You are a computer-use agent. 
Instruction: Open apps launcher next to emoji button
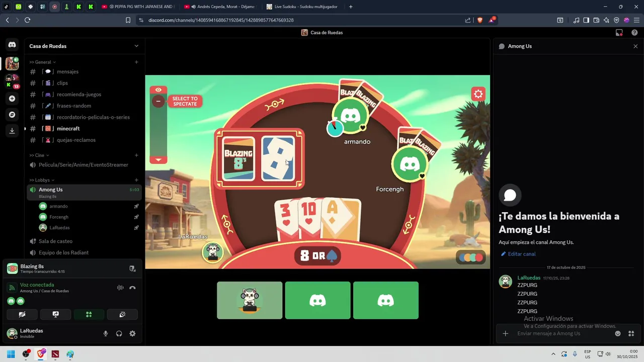631,333
